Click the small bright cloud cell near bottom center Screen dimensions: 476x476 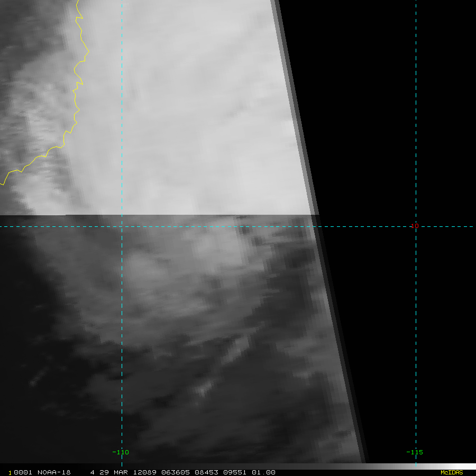point(203,389)
